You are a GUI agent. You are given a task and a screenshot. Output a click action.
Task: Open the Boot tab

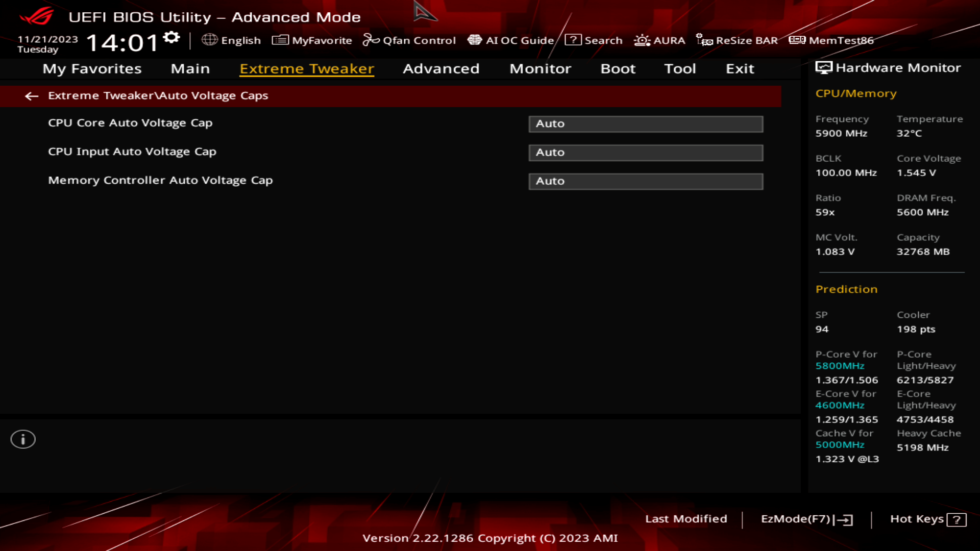coord(618,69)
